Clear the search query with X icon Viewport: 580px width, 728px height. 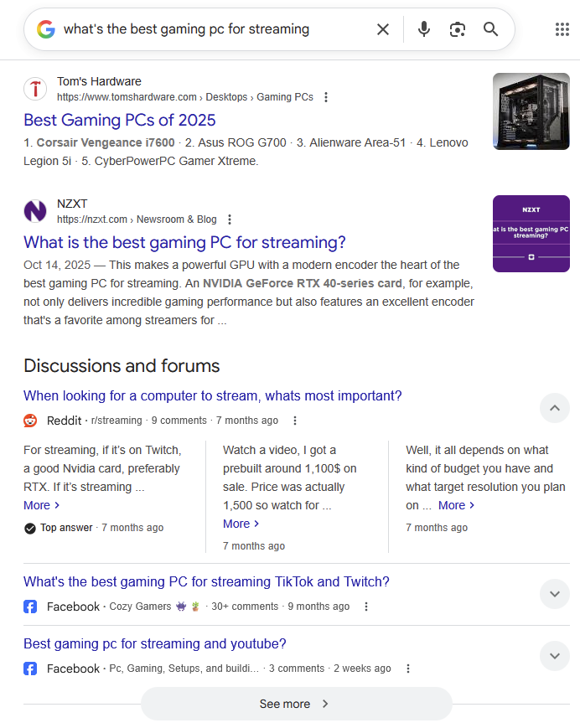coord(383,29)
